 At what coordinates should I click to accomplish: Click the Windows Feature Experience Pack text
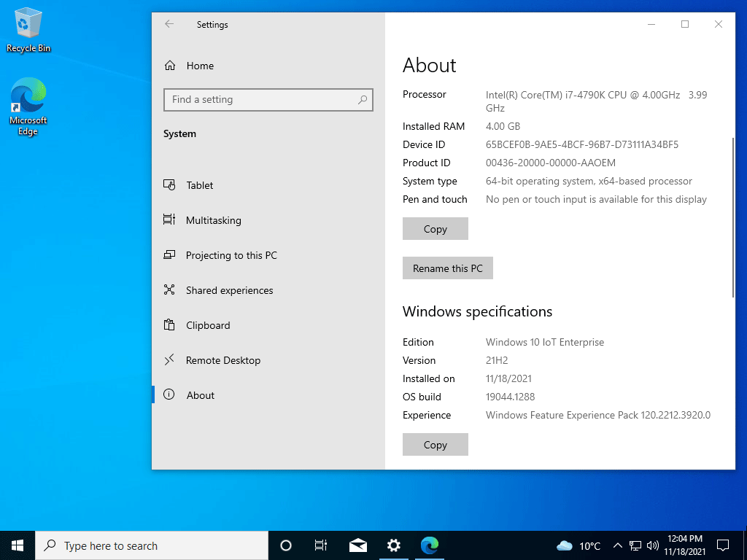point(598,415)
